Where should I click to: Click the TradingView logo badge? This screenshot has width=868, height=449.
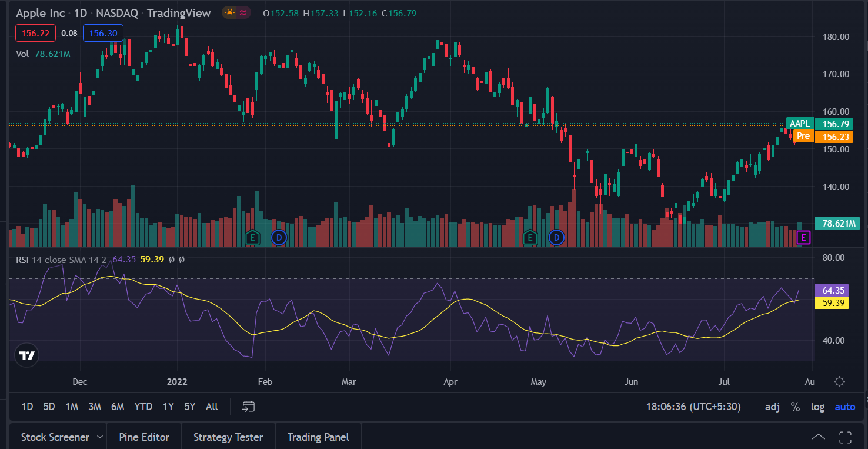click(x=26, y=355)
